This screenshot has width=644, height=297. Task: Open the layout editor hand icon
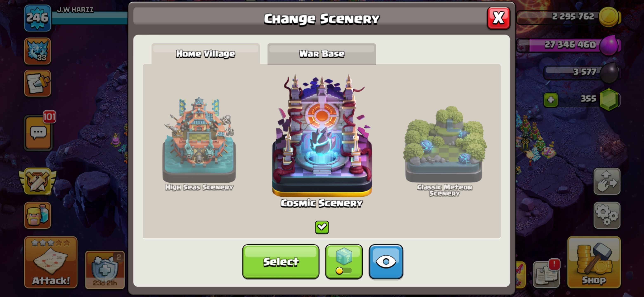607,181
